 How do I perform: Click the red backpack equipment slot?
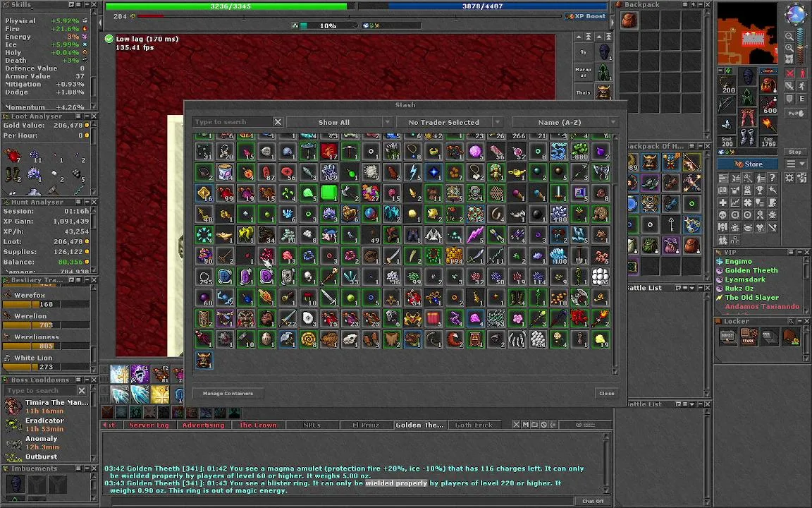(x=768, y=85)
